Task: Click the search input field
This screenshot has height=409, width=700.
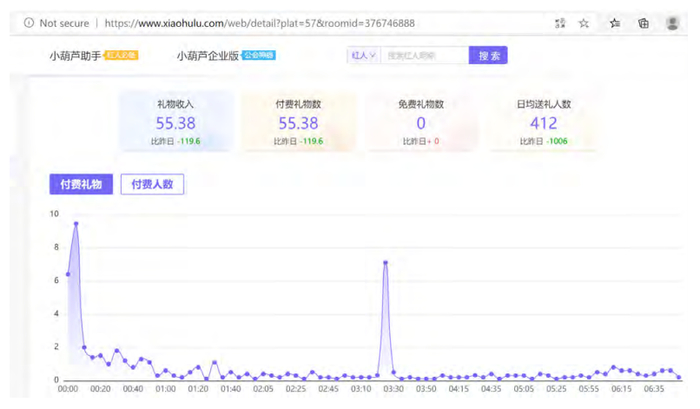Action: click(424, 56)
